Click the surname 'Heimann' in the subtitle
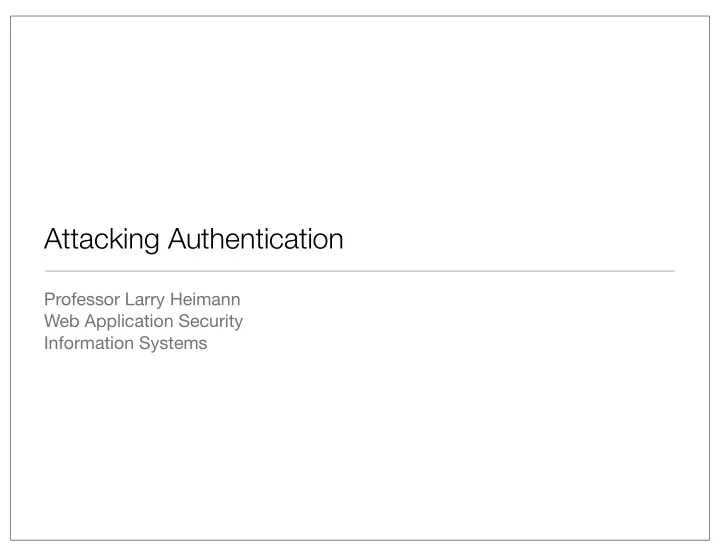The image size is (720, 557). tap(205, 299)
